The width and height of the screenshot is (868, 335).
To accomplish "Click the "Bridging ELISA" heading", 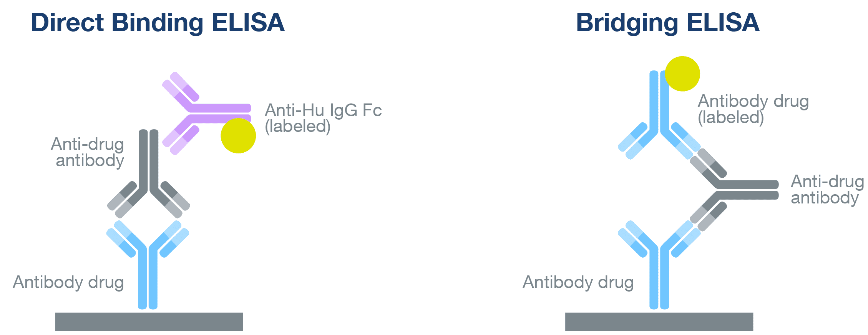I will point(667,22).
